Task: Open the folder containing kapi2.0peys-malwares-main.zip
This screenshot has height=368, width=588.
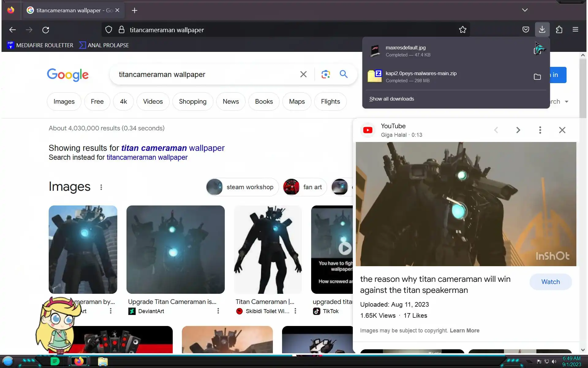Action: 537,77
